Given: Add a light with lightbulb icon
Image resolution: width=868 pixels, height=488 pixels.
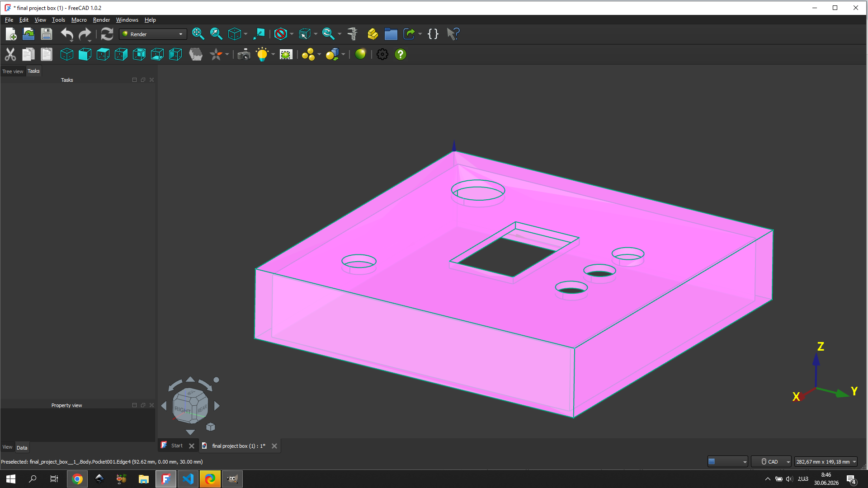Looking at the screenshot, I should [x=262, y=54].
